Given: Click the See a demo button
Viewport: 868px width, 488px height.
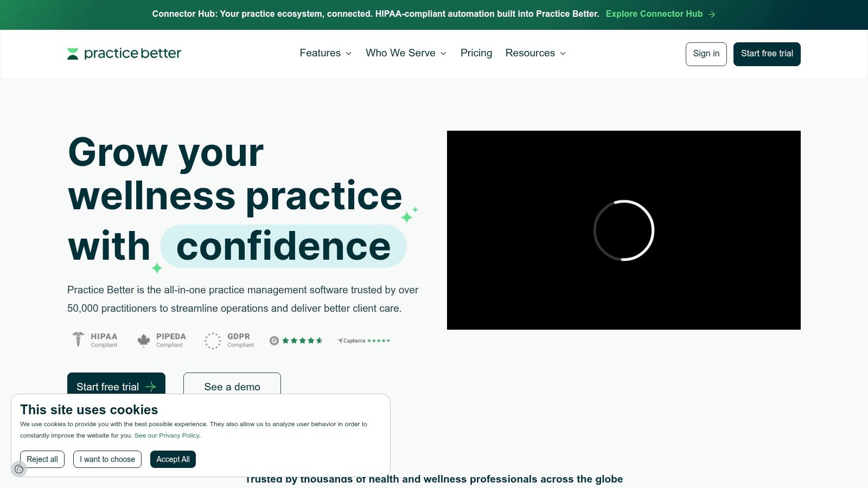Looking at the screenshot, I should 232,384.
